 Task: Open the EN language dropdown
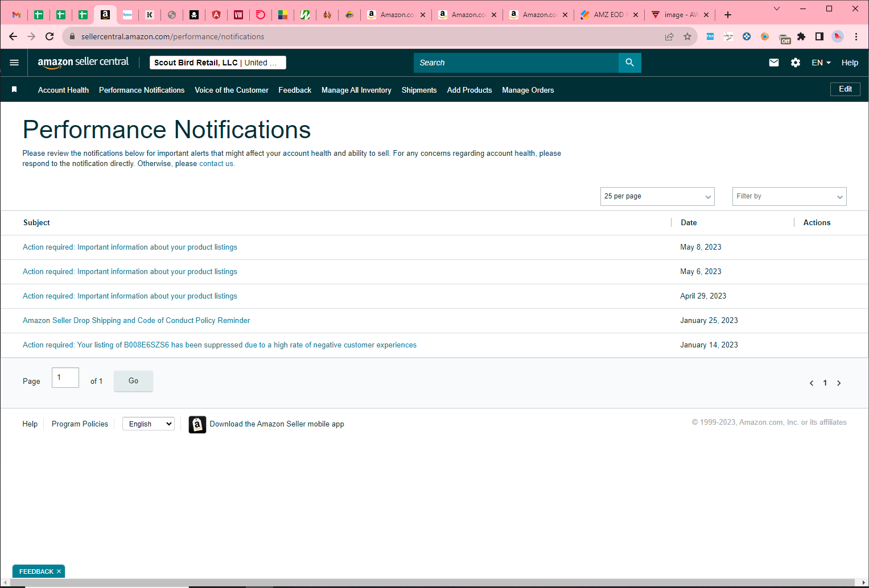pyautogui.click(x=821, y=63)
